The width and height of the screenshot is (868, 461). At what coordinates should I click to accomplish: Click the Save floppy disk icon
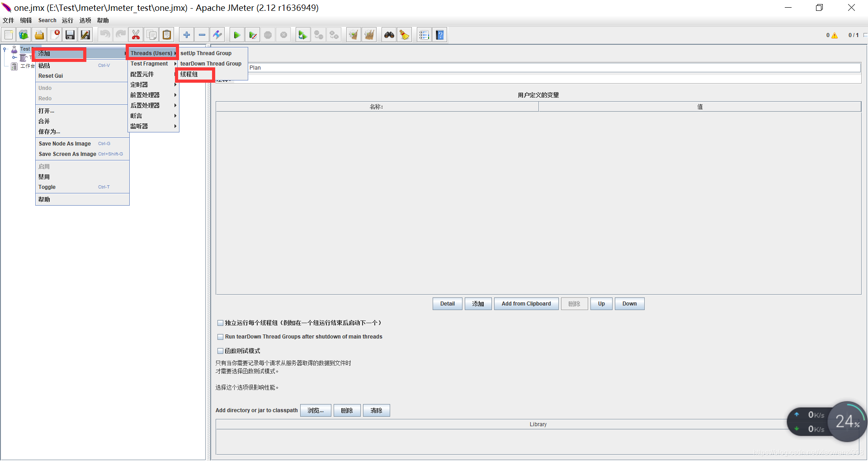pos(70,35)
